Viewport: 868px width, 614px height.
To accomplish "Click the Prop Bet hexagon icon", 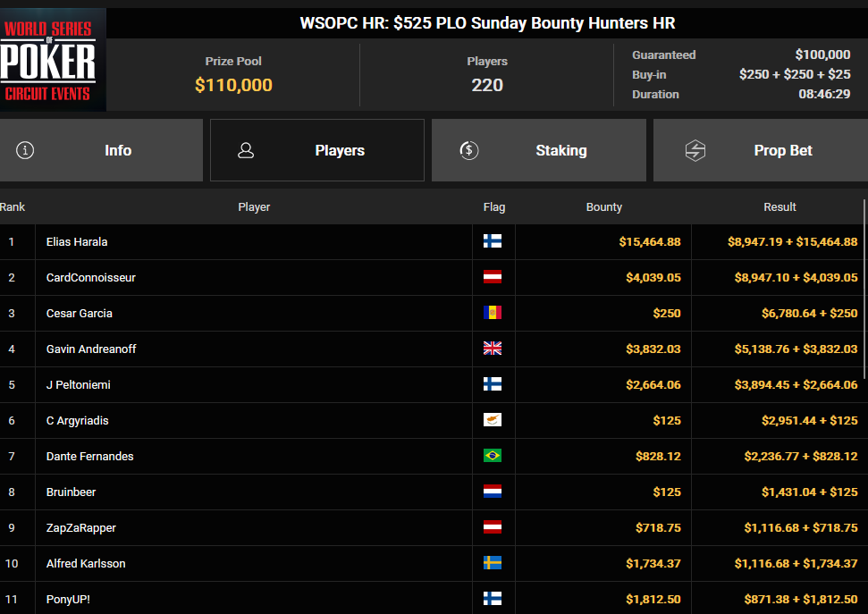I will tap(695, 150).
